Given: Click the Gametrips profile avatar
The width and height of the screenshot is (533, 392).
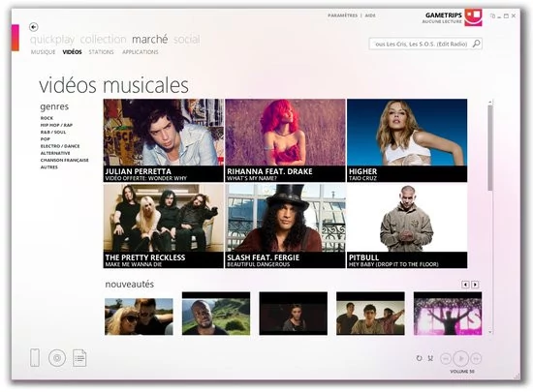Looking at the screenshot, I should point(474,17).
